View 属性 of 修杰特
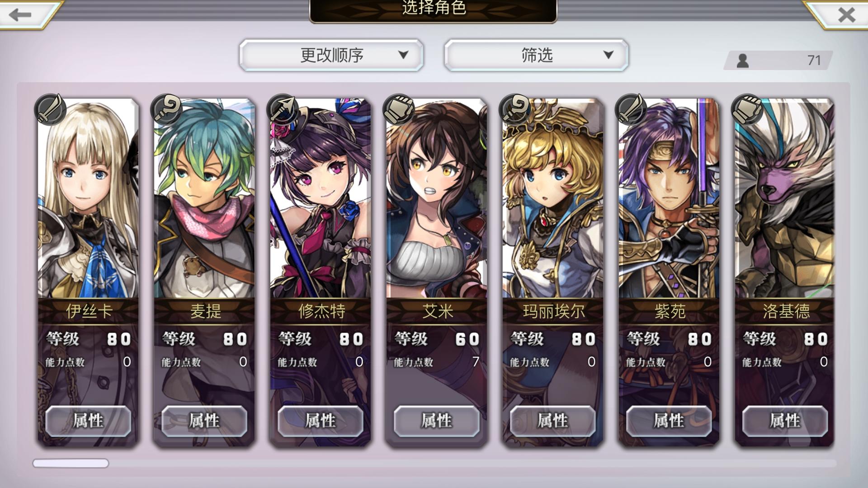868x488 pixels. pyautogui.click(x=321, y=421)
